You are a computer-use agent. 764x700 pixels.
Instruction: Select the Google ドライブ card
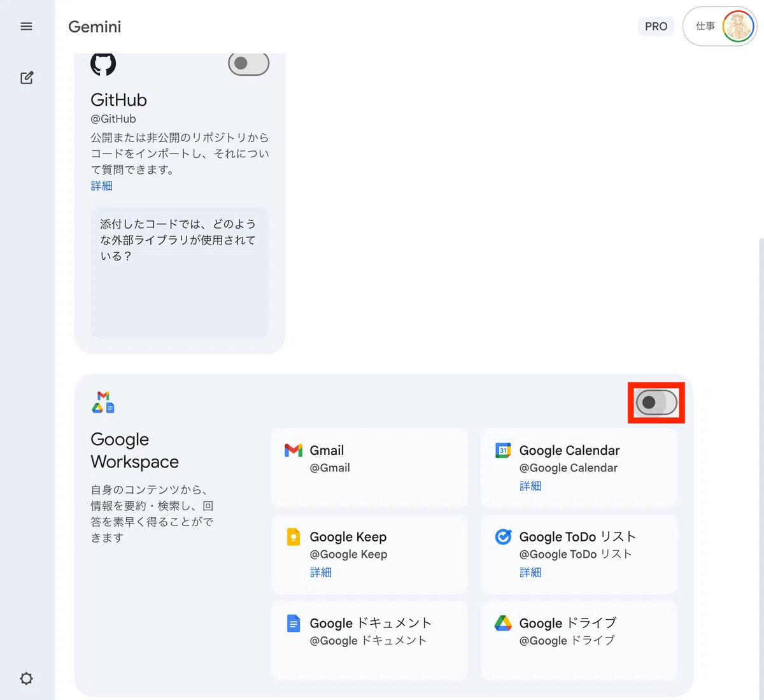(x=579, y=641)
